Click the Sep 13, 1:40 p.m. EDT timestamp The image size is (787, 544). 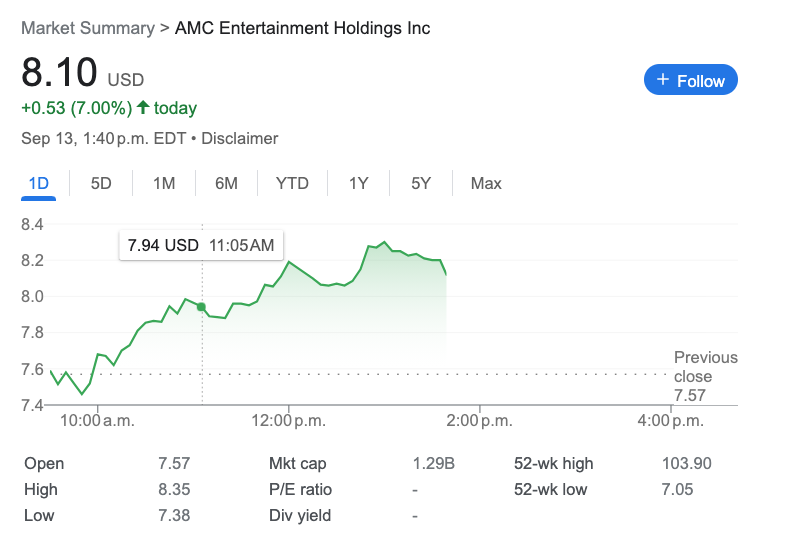(103, 139)
